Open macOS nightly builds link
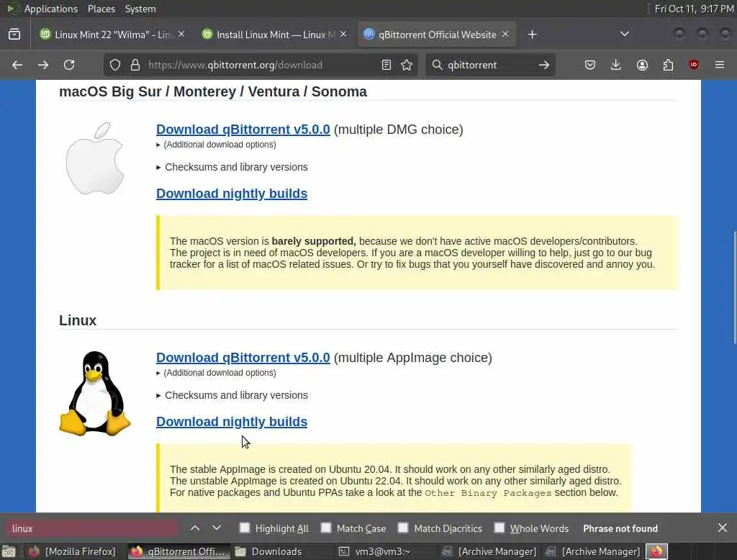Viewport: 737px width, 560px height. tap(232, 194)
